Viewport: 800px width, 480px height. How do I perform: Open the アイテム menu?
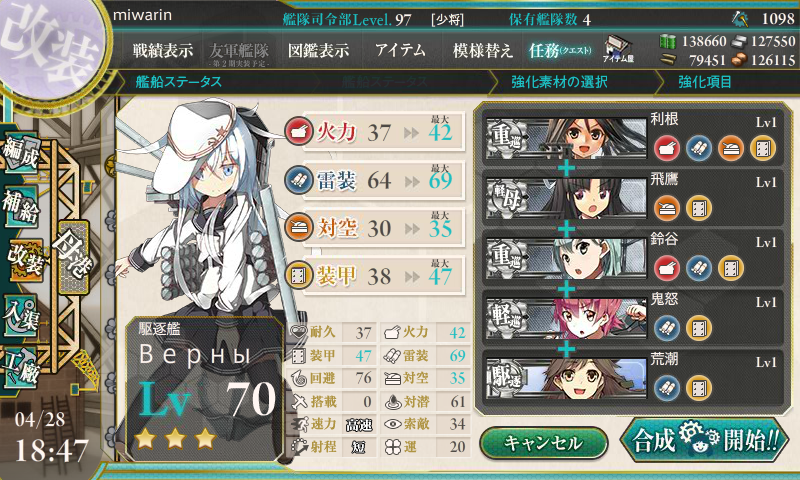pyautogui.click(x=401, y=50)
